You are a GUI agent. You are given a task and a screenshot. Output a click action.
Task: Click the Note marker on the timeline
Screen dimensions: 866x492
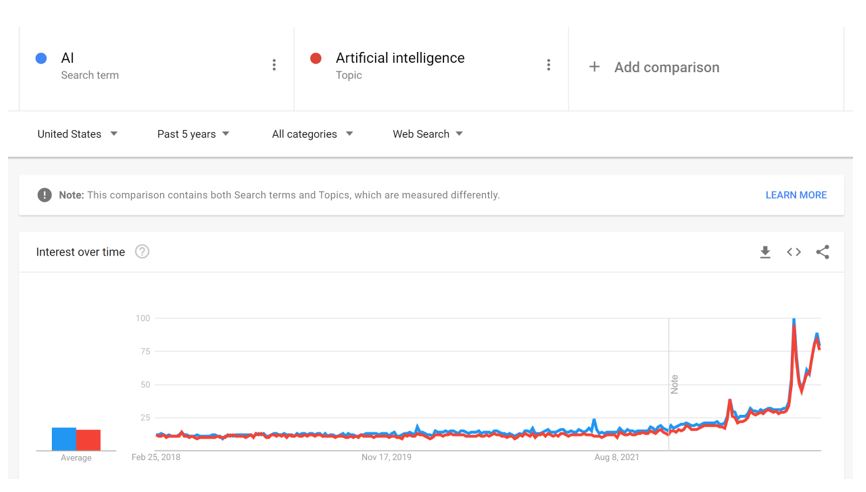674,383
